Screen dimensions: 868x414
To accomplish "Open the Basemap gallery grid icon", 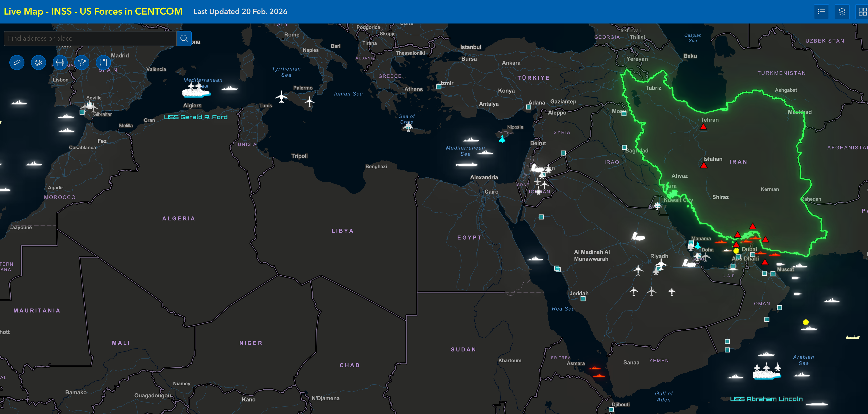I will pos(862,12).
